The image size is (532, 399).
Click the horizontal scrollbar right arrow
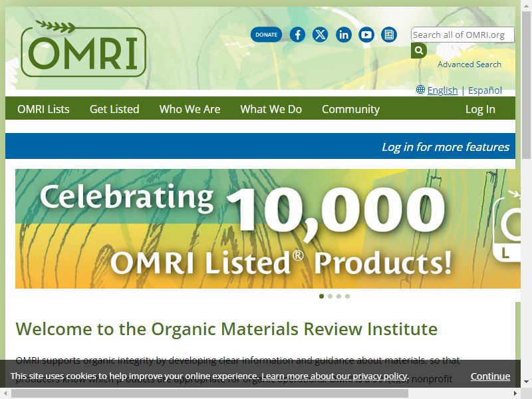point(515,394)
